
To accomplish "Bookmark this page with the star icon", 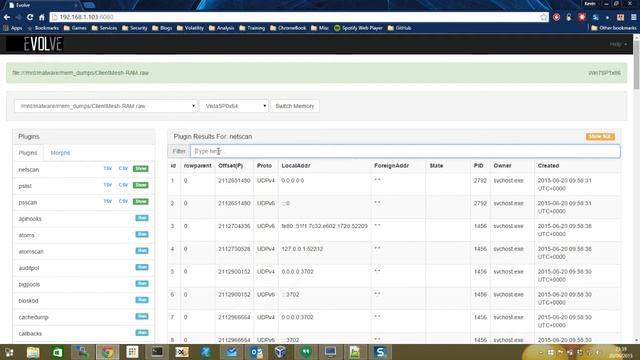I will click(x=544, y=17).
